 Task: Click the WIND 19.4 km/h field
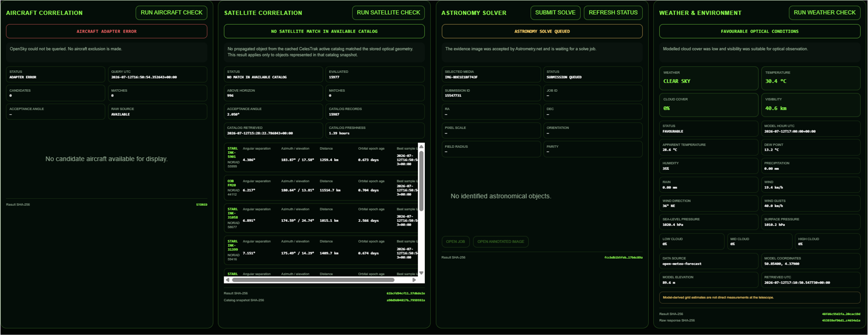tap(810, 185)
